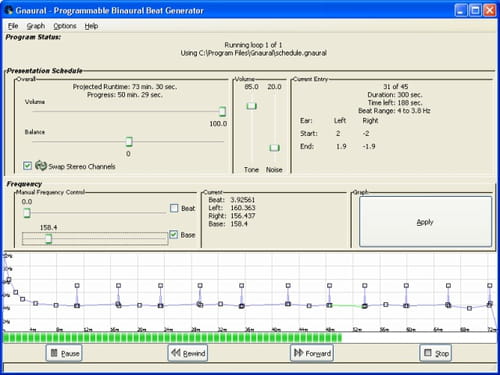Click the base frequency slider handle at 158.4

49,239
